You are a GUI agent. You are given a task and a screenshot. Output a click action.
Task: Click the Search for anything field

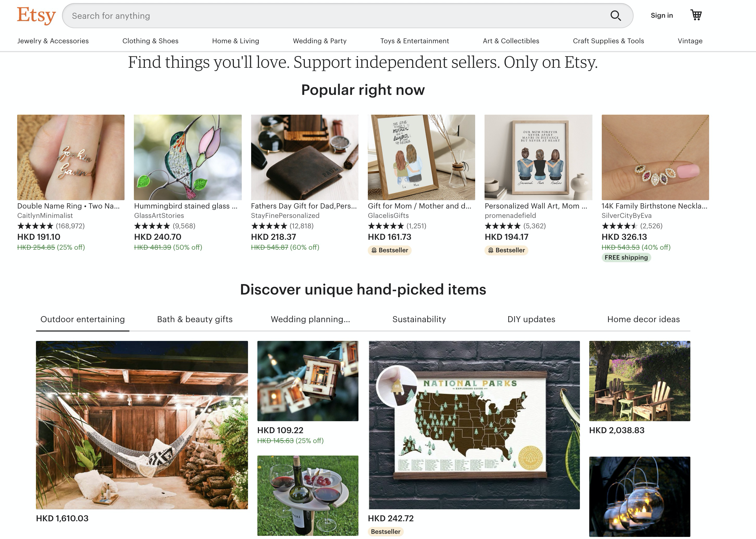pos(335,16)
